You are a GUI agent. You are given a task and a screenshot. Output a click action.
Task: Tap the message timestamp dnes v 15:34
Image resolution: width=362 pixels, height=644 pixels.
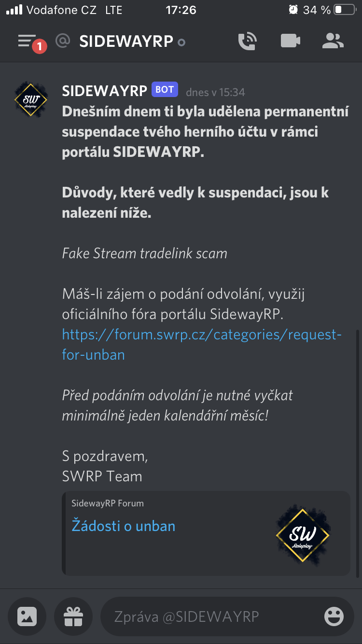point(215,92)
